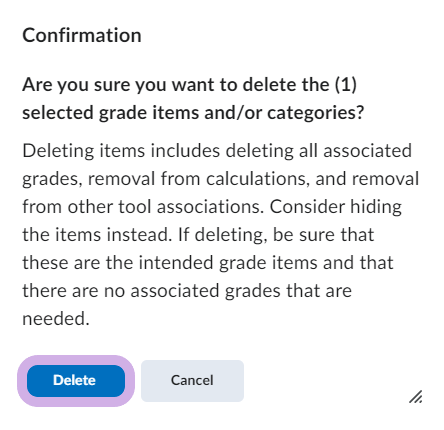
Task: Confirm deletion with the blue Delete button
Action: [76, 381]
